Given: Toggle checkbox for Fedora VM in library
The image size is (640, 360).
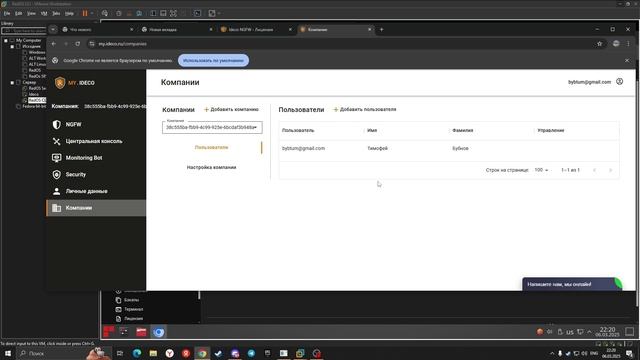Looking at the screenshot, I should (18, 106).
